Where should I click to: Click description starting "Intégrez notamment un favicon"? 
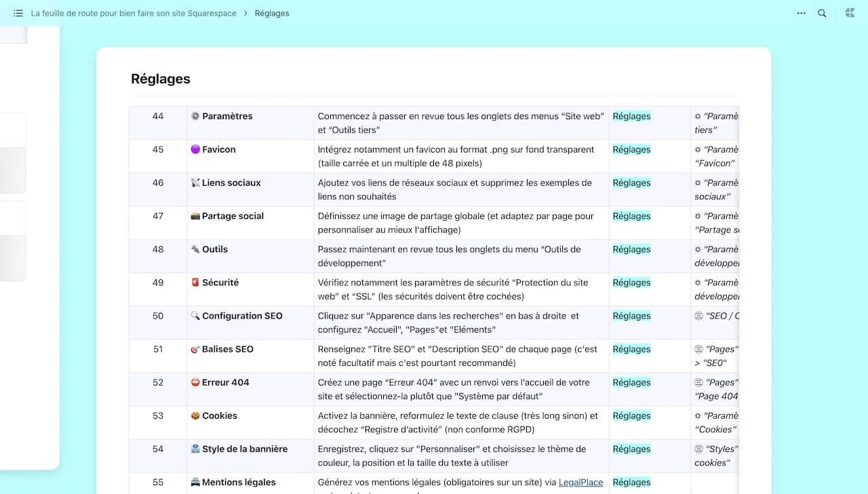[x=456, y=156]
